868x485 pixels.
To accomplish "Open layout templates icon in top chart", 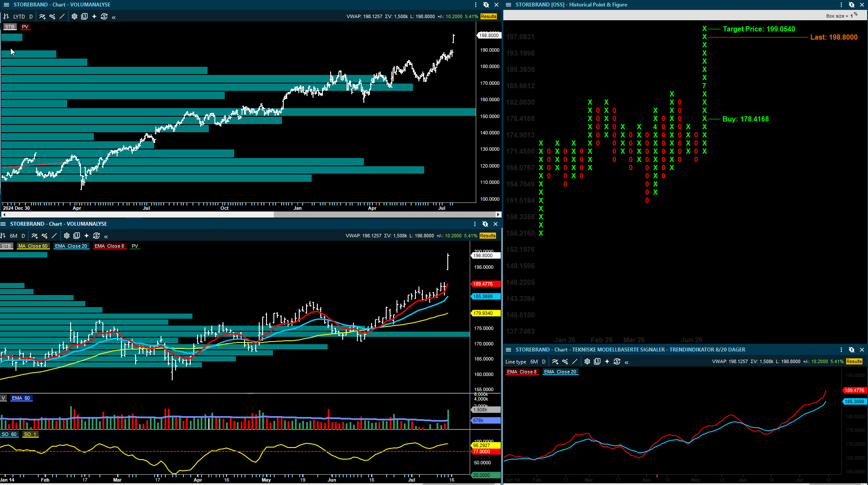I will [84, 16].
